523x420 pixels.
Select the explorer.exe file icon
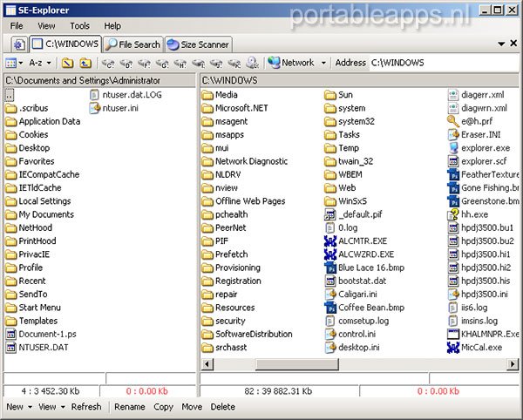pyautogui.click(x=453, y=148)
